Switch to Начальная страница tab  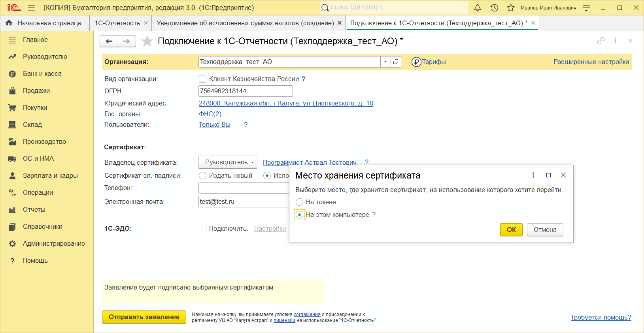pos(45,23)
